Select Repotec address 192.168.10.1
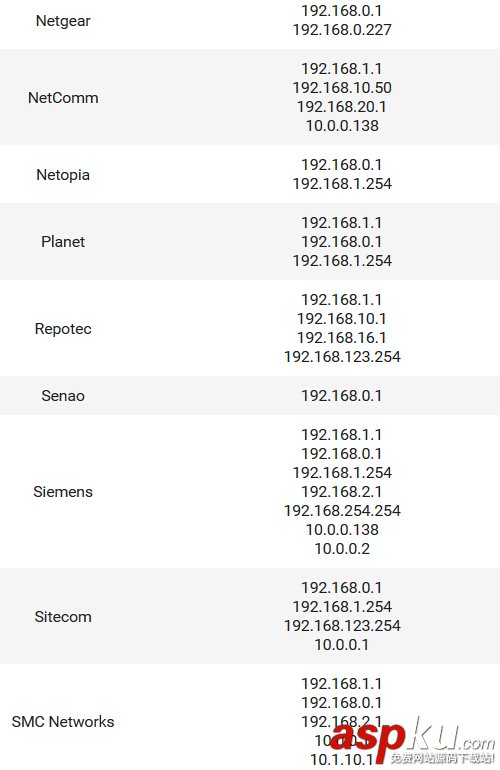 point(342,319)
